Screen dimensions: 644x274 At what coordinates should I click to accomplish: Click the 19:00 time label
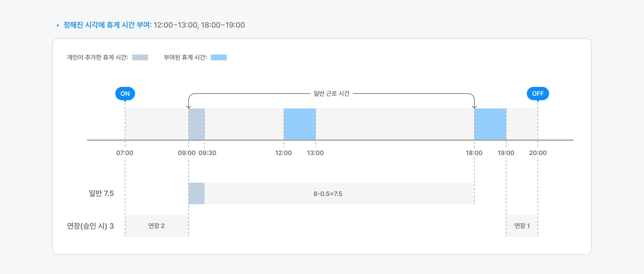coord(506,153)
